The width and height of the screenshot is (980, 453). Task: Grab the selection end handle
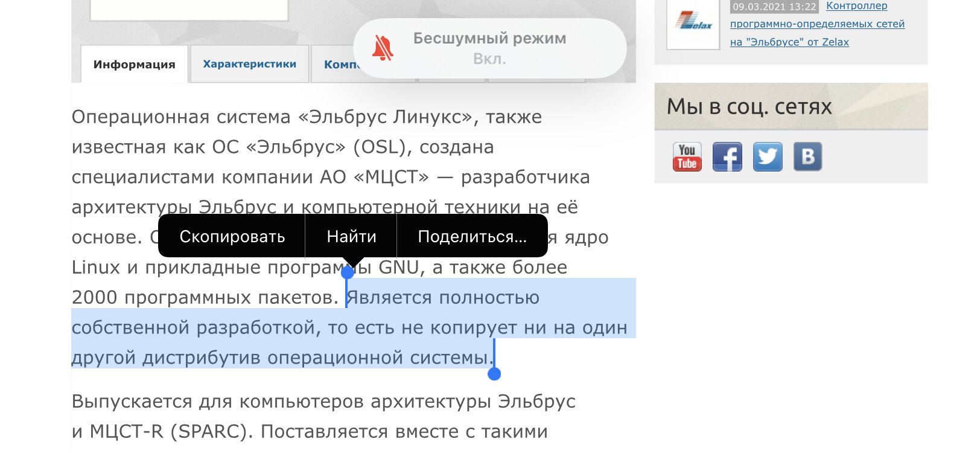494,374
